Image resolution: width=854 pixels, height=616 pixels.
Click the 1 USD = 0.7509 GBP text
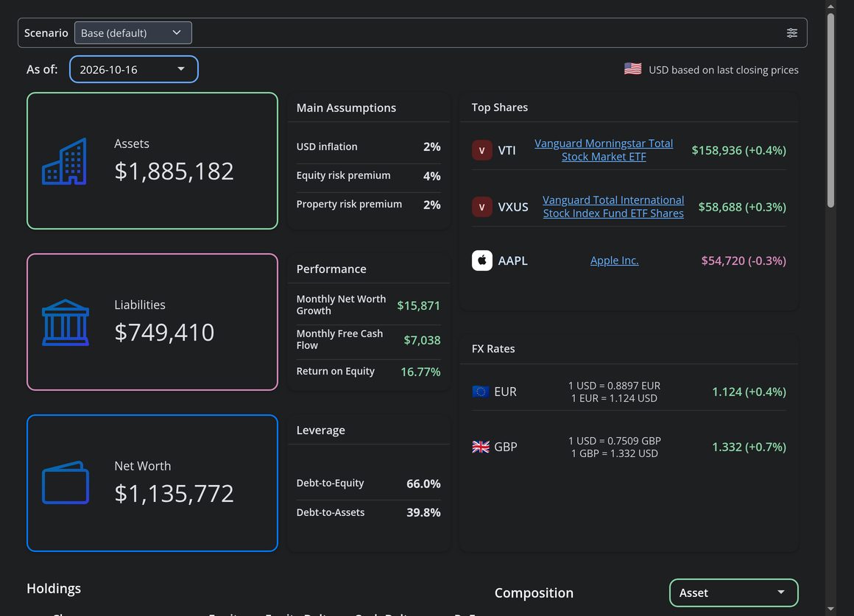point(614,441)
